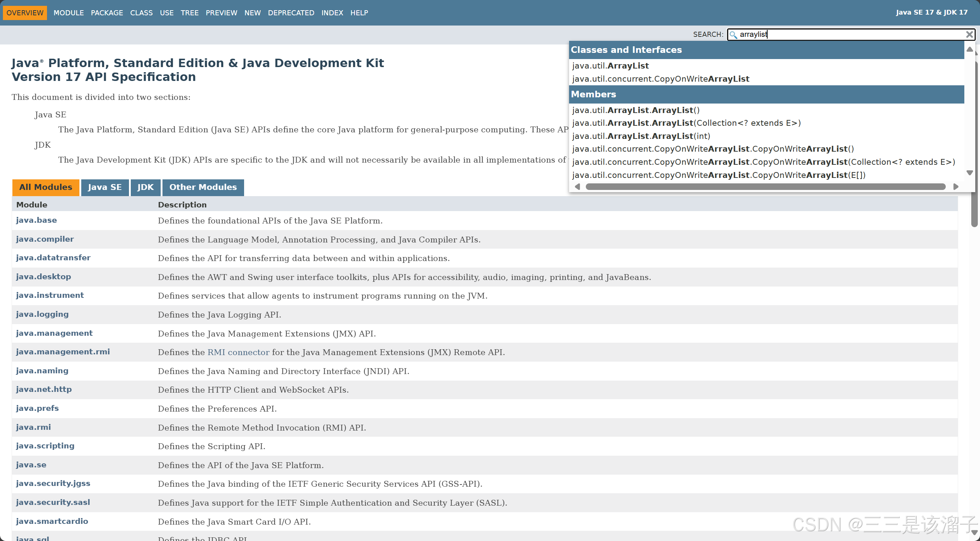The height and width of the screenshot is (541, 980).
Task: Click the horizontal results scrollbar thumb
Action: point(765,187)
